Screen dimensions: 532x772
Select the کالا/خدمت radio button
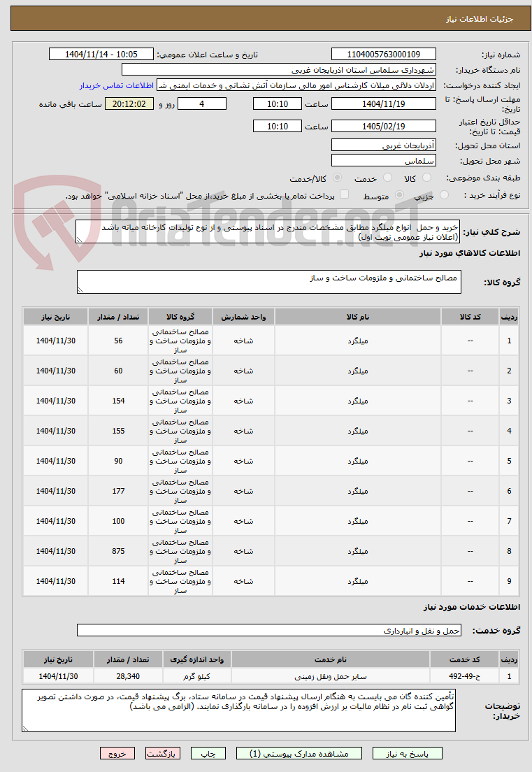337,177
